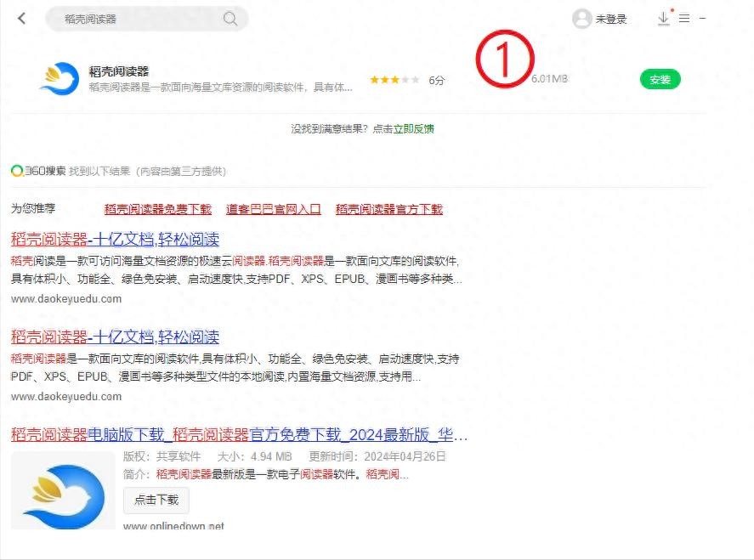This screenshot has height=560, width=754.
Task: Open the first 稻壳阅读器-十亿文档 result title
Action: pos(115,239)
